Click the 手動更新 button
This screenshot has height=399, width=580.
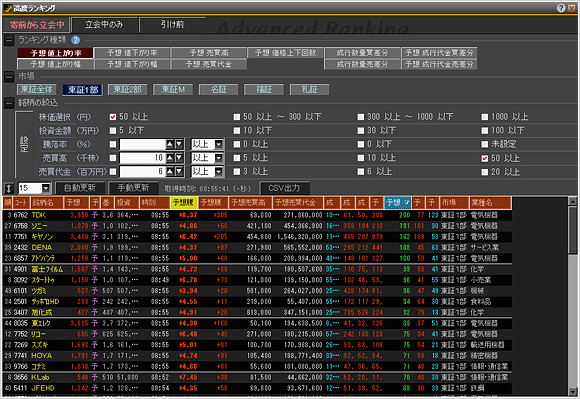[133, 188]
